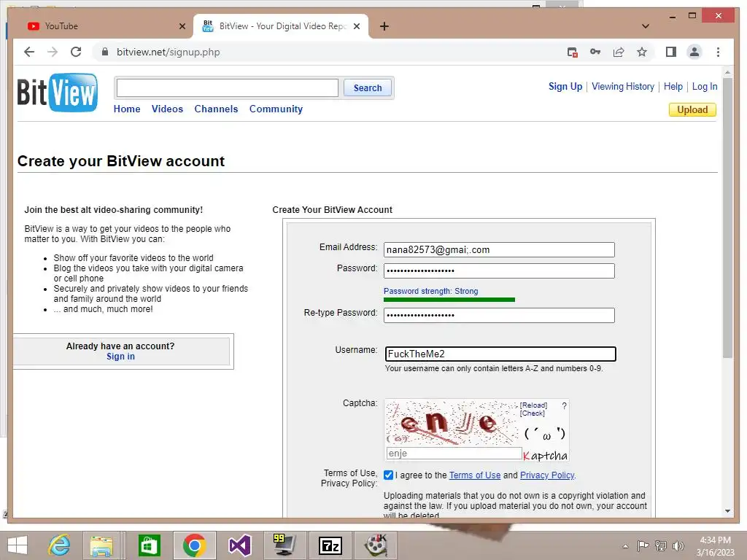The height and width of the screenshot is (560, 747).
Task: Click the share page icon
Action: tap(619, 52)
